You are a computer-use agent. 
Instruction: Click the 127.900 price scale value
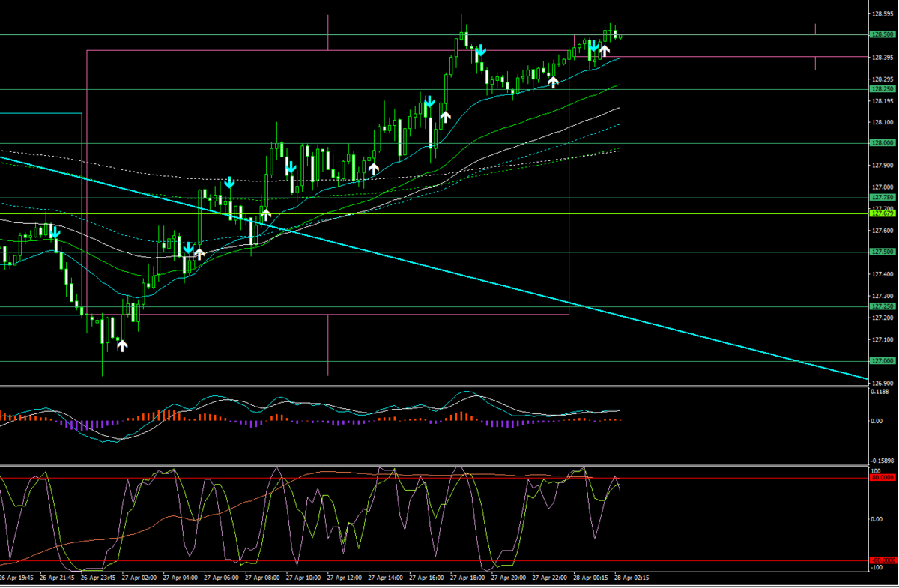[x=883, y=166]
